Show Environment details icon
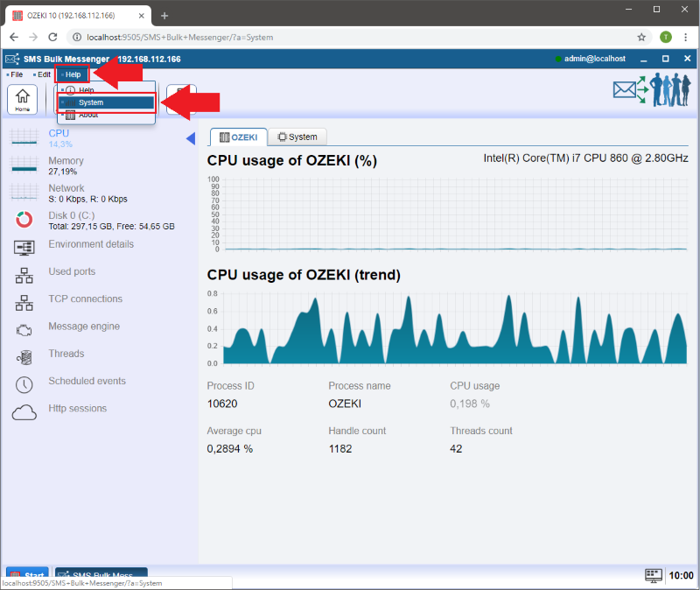Viewport: 700px width, 590px height. [x=24, y=247]
